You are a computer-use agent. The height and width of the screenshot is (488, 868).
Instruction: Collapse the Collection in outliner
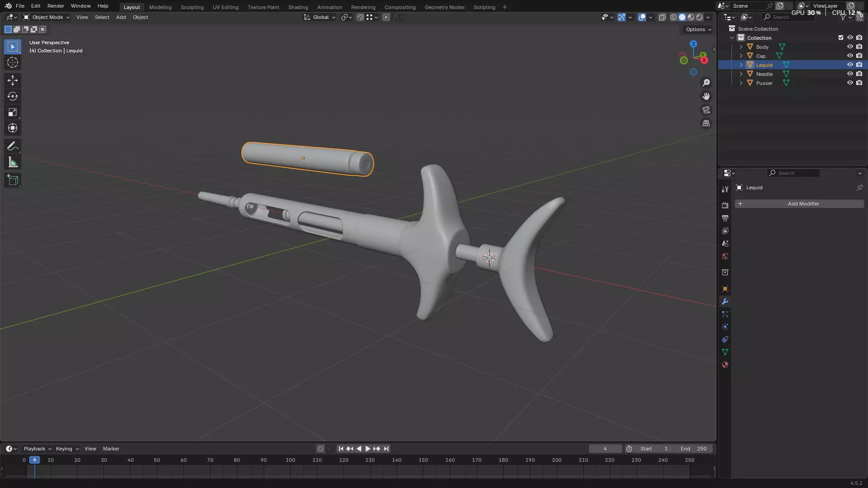point(732,38)
